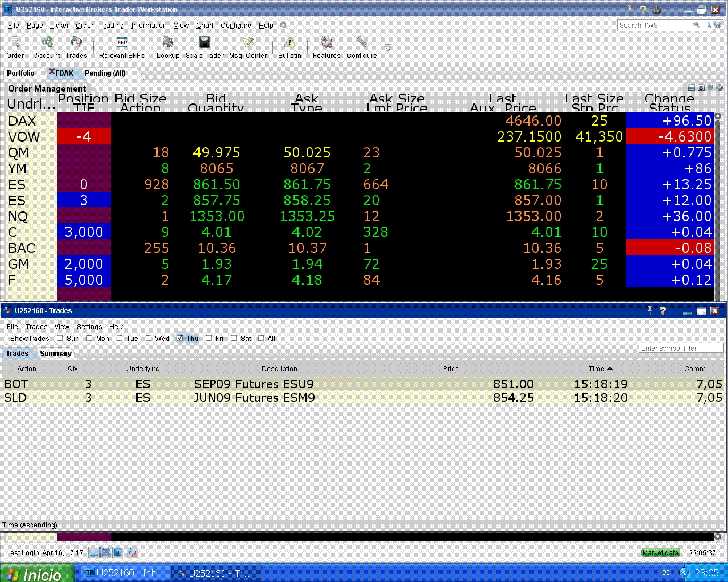Image resolution: width=728 pixels, height=582 pixels.
Task: Launch the ScaleTrader tool
Action: 204,47
